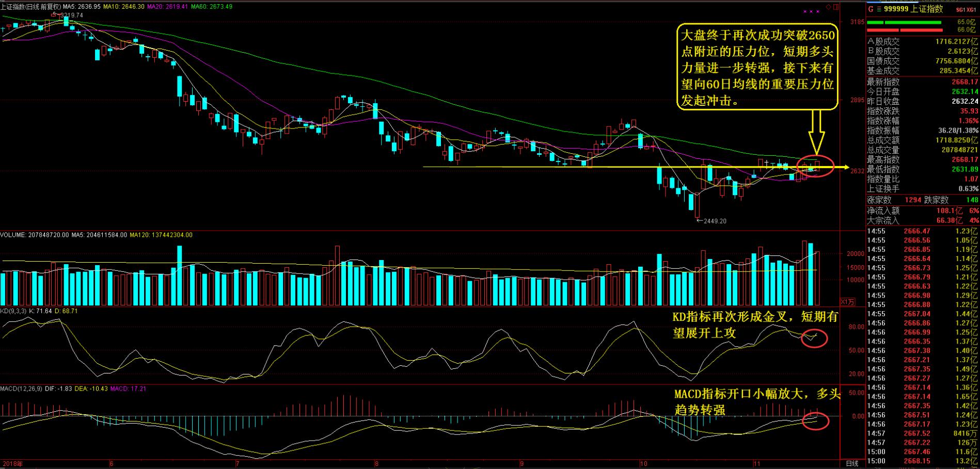
Task: Click the 999999 上证指数 title
Action: pyautogui.click(x=913, y=9)
